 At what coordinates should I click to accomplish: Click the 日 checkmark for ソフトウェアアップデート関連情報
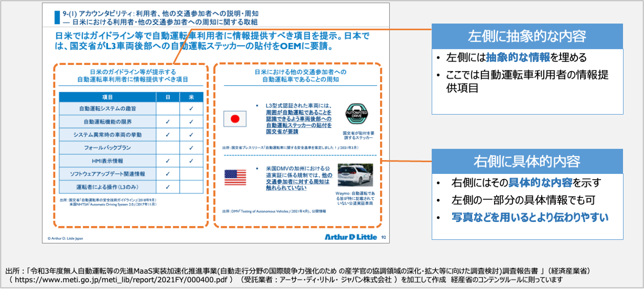click(x=167, y=173)
